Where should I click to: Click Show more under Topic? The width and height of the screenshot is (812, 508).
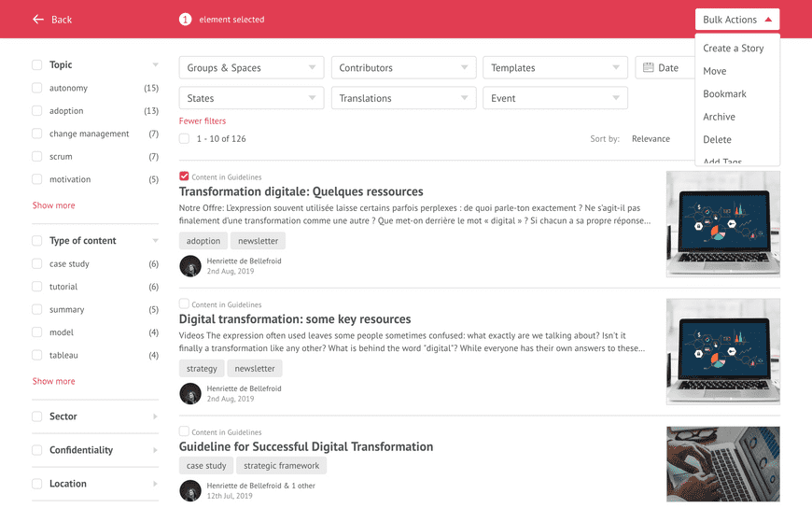(x=54, y=205)
